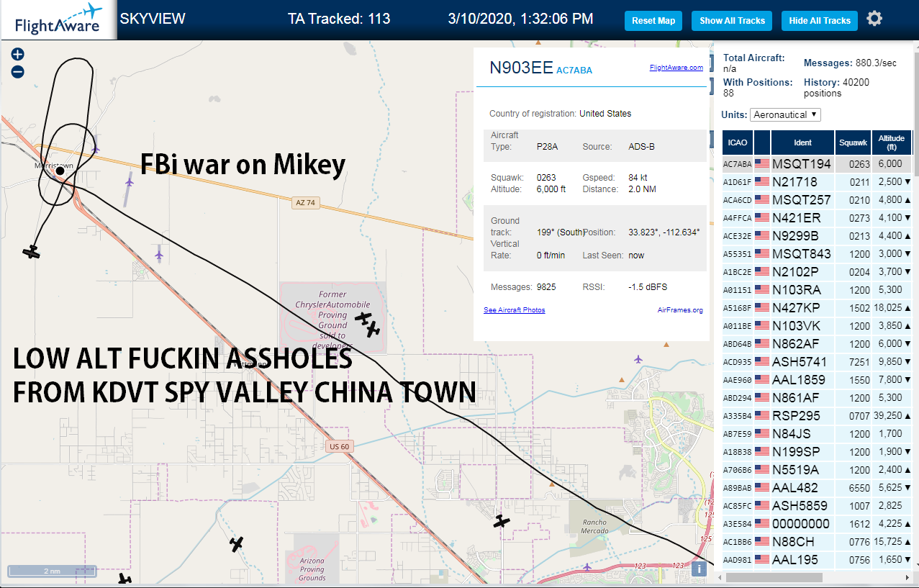Click the SKYVIEW title text

(153, 19)
